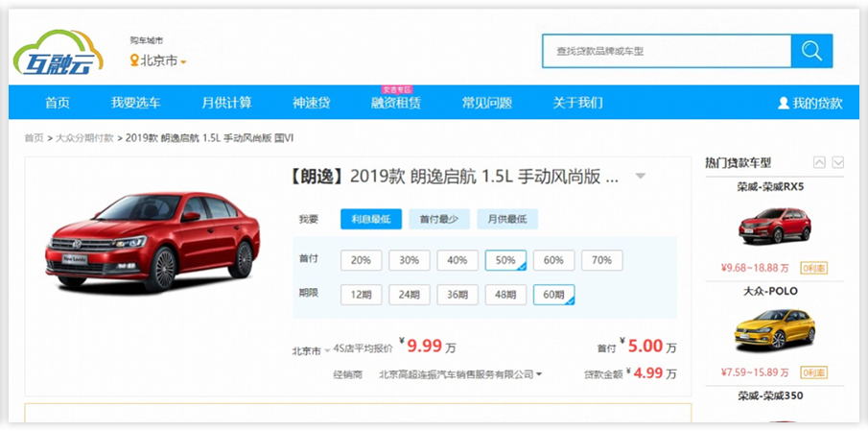Screen dimensions: 868x431
Task: Go to 融资租赁 in navigation bar
Action: 396,103
